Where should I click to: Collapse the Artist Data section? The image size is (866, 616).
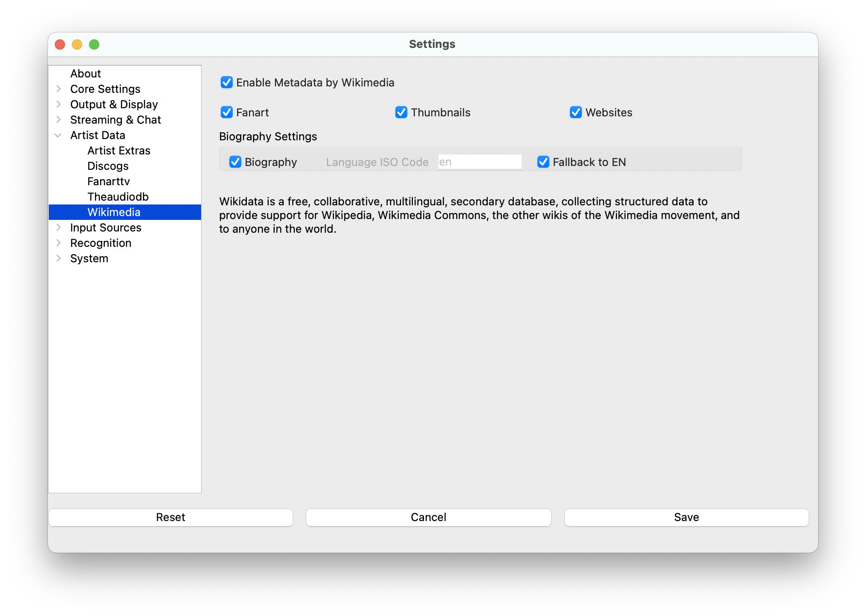pyautogui.click(x=58, y=135)
